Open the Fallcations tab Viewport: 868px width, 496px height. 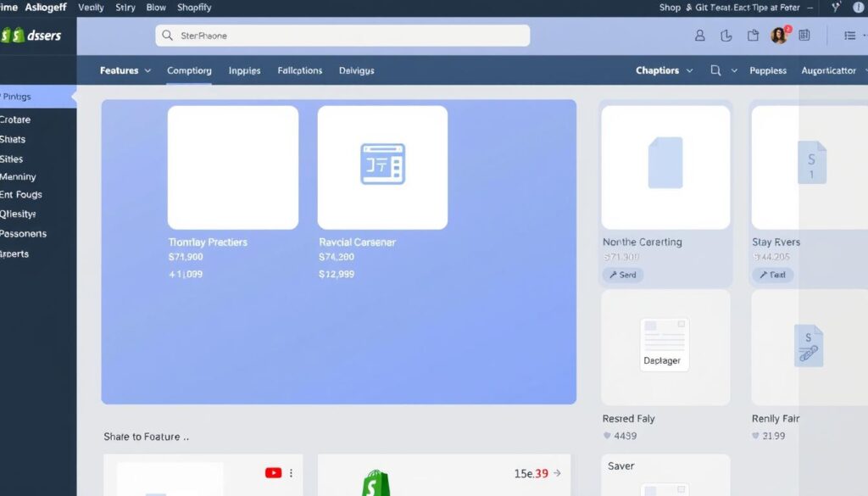tap(300, 70)
